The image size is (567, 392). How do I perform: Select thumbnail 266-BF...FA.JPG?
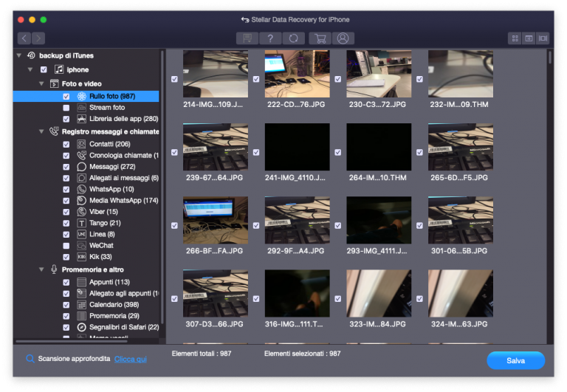tap(216, 220)
